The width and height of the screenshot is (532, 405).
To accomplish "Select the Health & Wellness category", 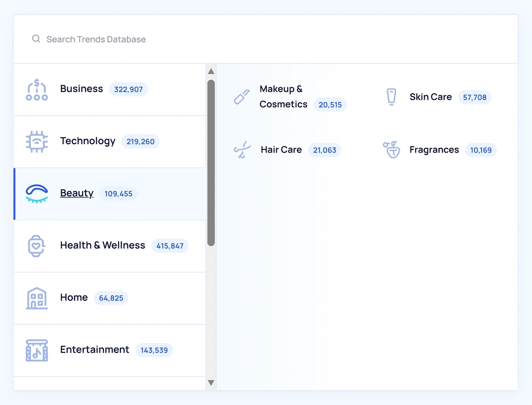I will pos(110,246).
